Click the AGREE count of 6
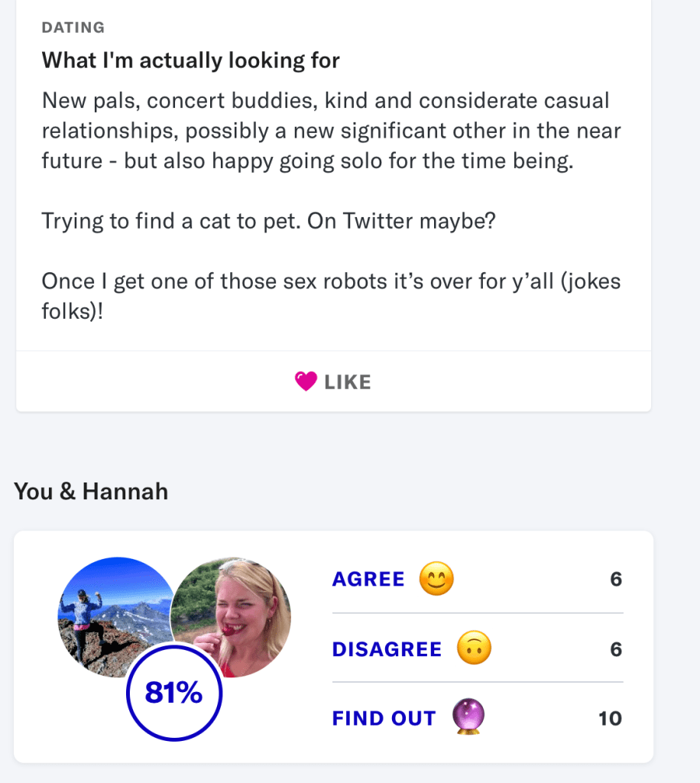This screenshot has height=783, width=700. (x=616, y=580)
